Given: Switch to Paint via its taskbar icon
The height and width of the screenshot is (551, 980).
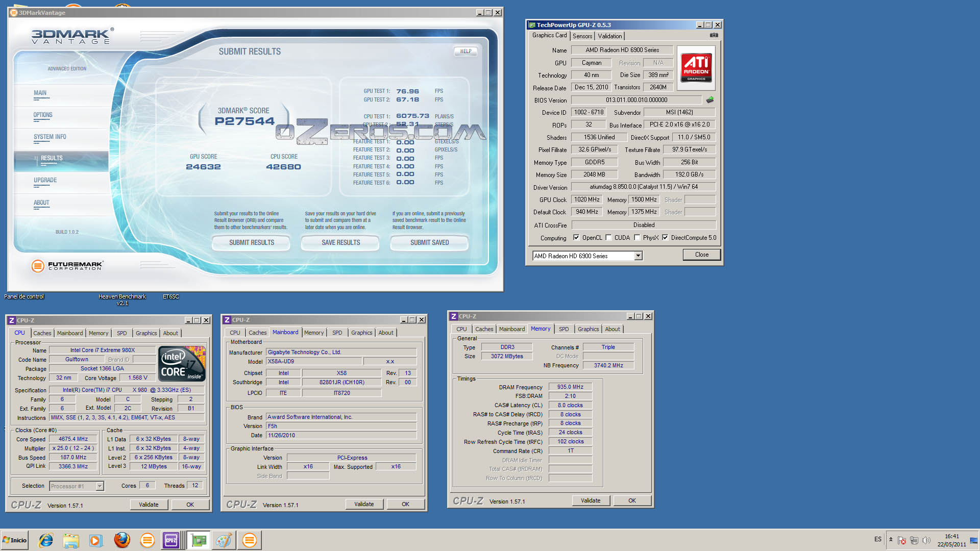Looking at the screenshot, I should point(223,540).
